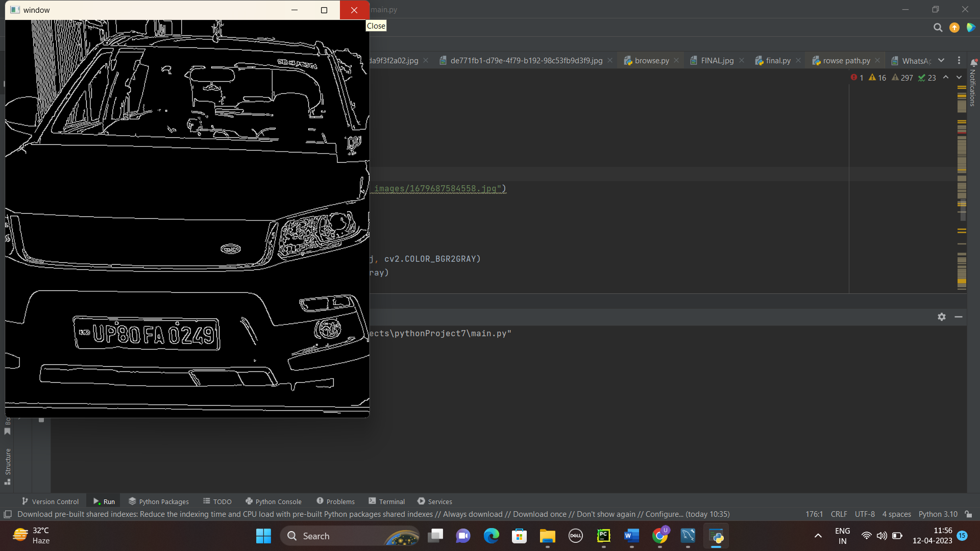Click the 297 weak warnings indicator
Screen dimensions: 980x551
[902, 78]
